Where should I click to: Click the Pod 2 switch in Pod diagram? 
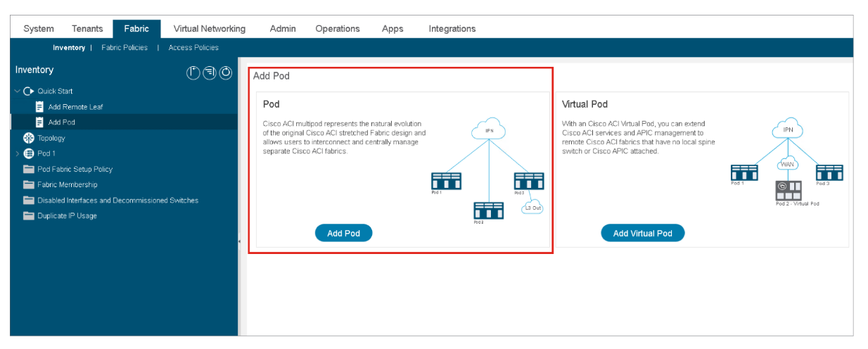(488, 211)
